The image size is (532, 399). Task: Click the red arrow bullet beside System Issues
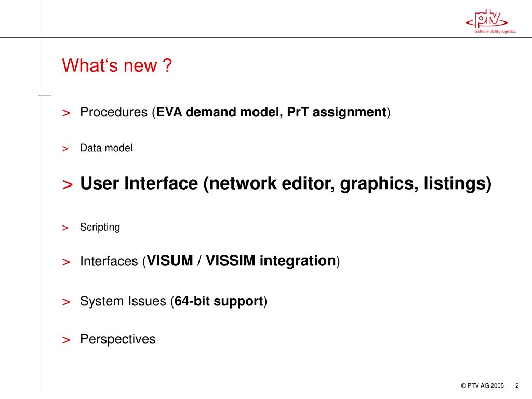(x=66, y=302)
